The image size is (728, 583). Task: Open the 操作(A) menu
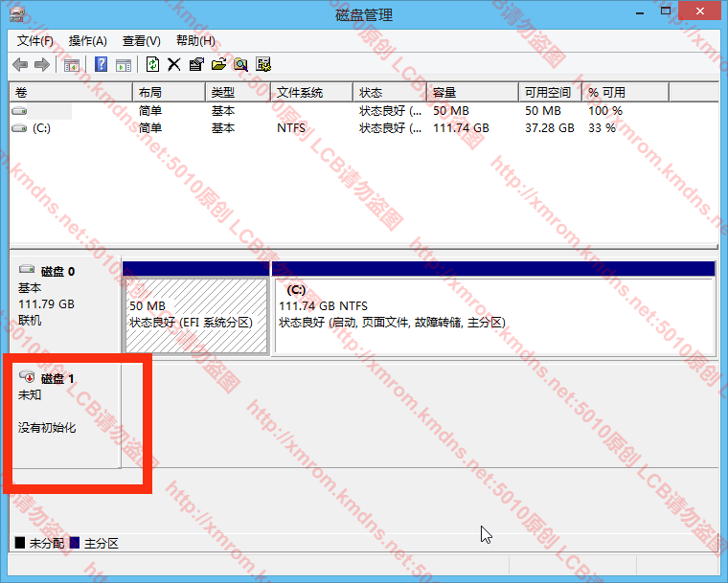[x=88, y=41]
